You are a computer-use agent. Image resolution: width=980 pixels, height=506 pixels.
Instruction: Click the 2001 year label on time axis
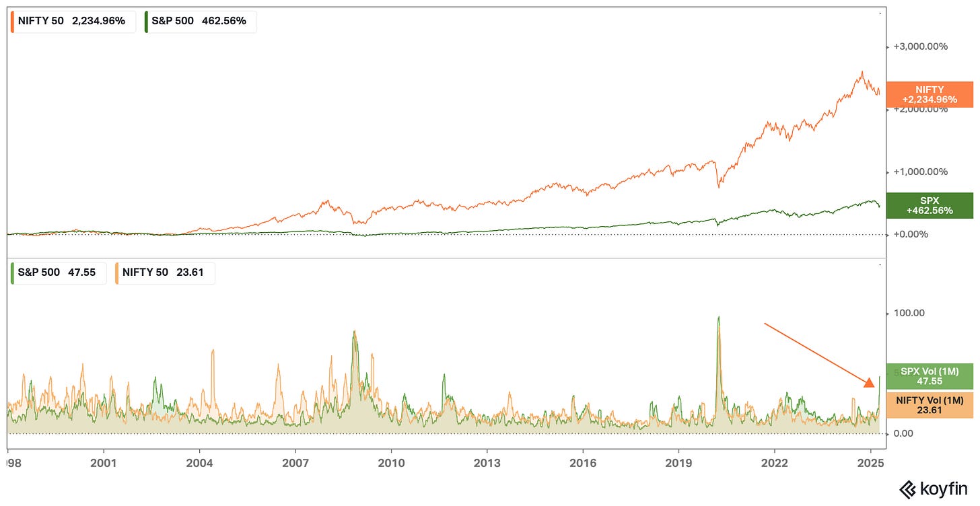pyautogui.click(x=104, y=463)
